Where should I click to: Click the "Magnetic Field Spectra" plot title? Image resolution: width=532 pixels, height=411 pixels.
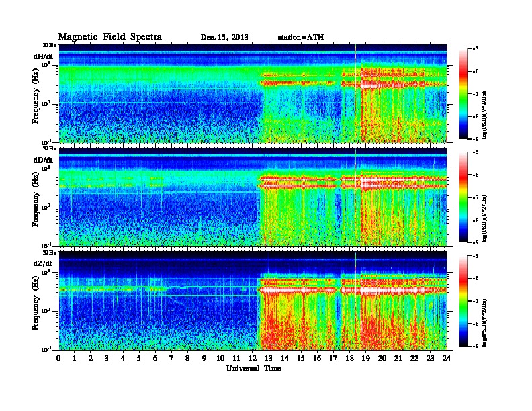coord(110,37)
